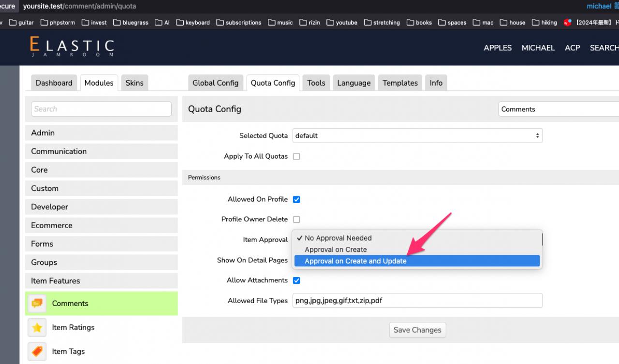Enable the Apply To All Quotas checkbox
Image resolution: width=619 pixels, height=364 pixels.
(296, 157)
